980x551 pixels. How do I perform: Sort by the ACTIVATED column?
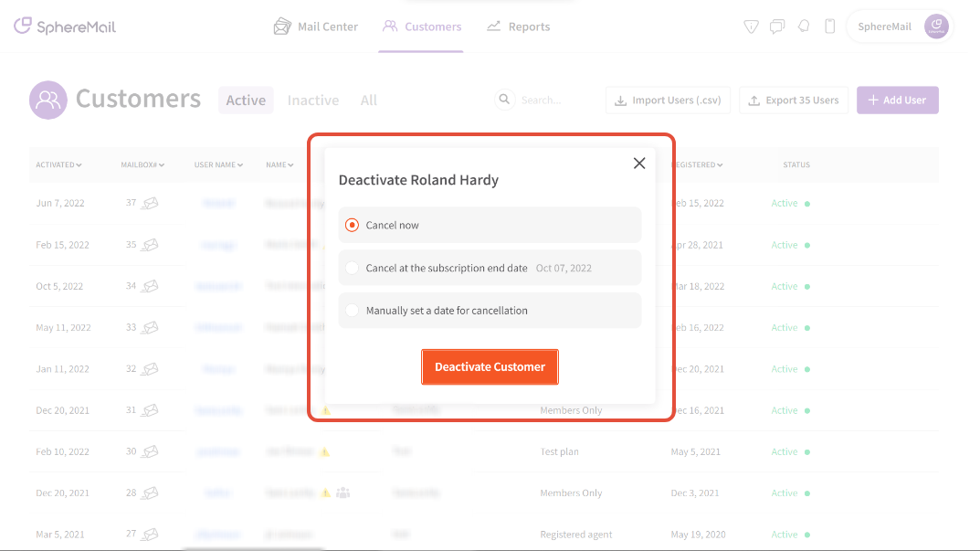[x=58, y=164]
